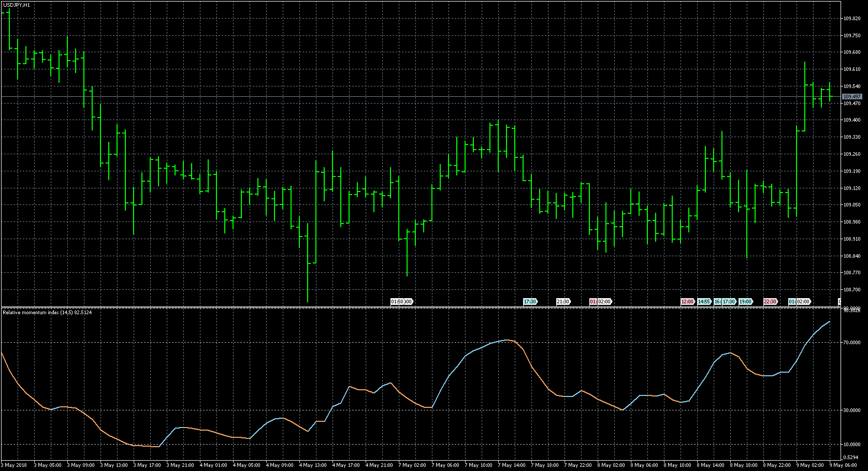Click the 30.0000 level on indicator scale
868x471 pixels.
(x=852, y=410)
